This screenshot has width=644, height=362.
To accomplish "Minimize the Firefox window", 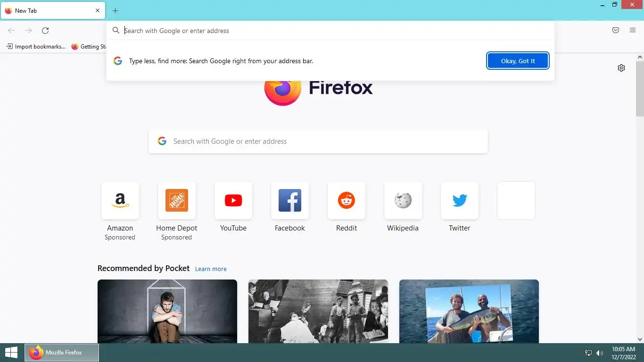I will pos(602,5).
